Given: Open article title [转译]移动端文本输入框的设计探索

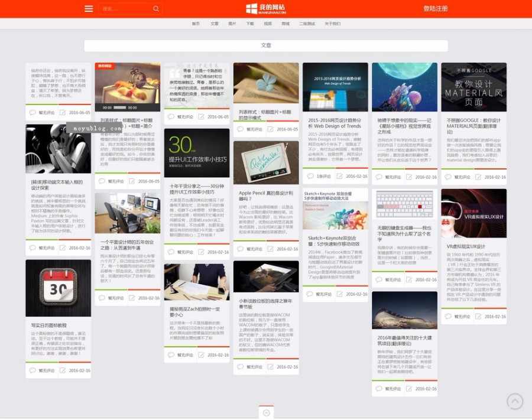Looking at the screenshot, I should pos(57,185).
